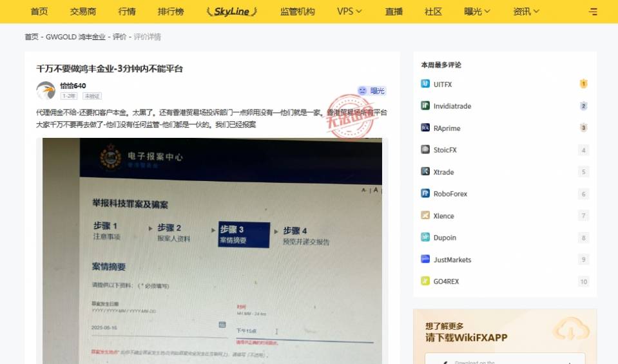The image size is (618, 364).
Task: Open the Dupoin broker link
Action: coord(445,238)
